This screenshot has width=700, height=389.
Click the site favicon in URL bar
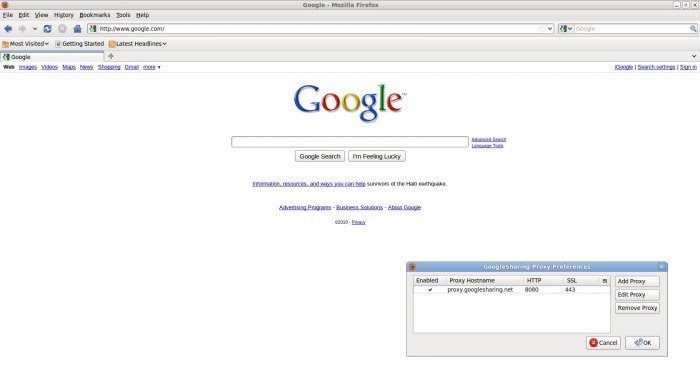93,29
